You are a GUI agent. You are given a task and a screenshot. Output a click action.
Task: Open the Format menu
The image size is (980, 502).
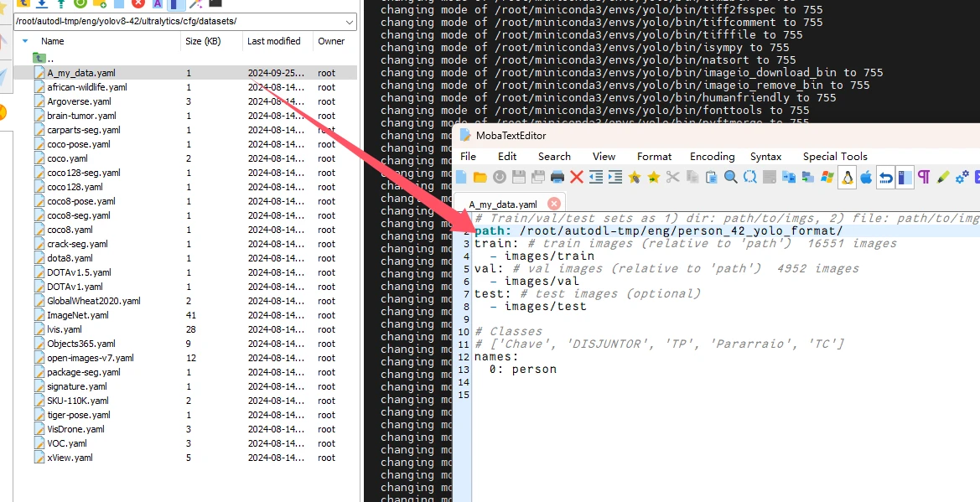[x=655, y=156]
